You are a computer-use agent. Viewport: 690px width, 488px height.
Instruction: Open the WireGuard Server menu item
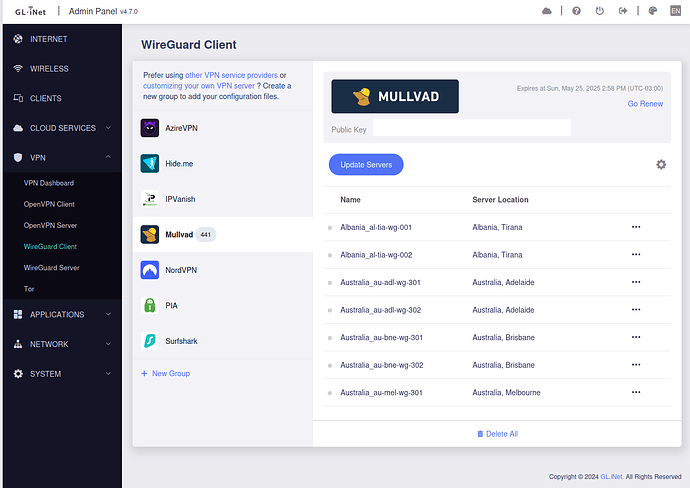click(52, 268)
